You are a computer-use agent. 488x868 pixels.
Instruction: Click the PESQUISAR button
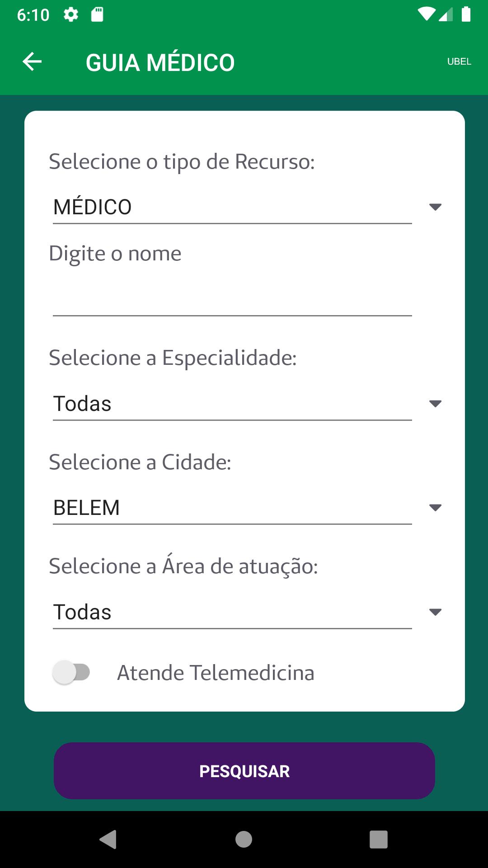244,771
